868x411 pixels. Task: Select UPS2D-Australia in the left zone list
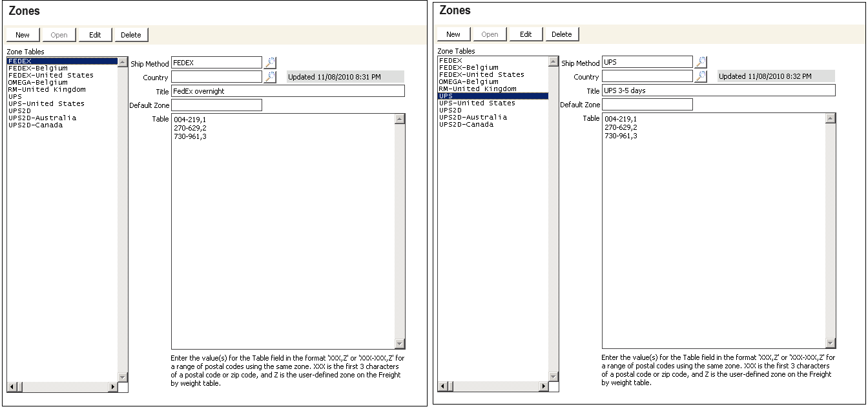point(62,118)
